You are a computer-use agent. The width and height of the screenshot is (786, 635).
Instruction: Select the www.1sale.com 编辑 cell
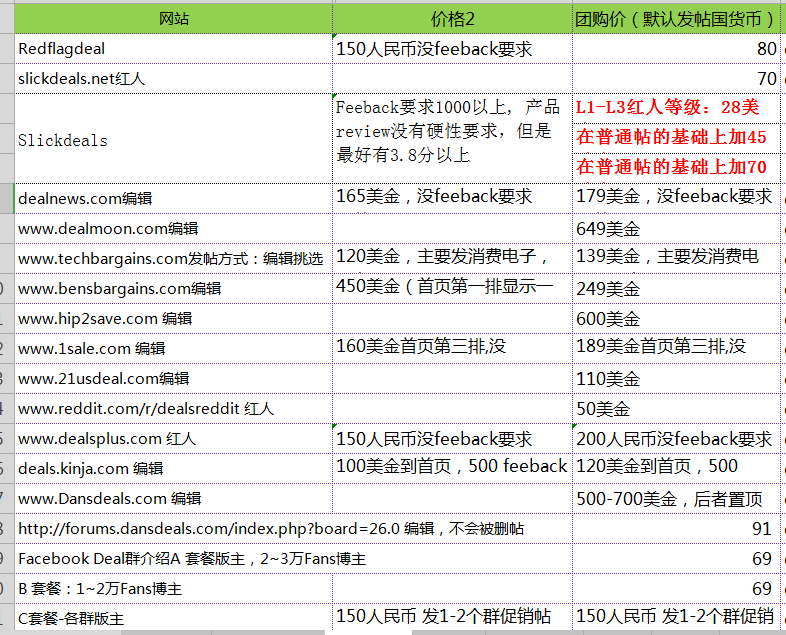173,348
